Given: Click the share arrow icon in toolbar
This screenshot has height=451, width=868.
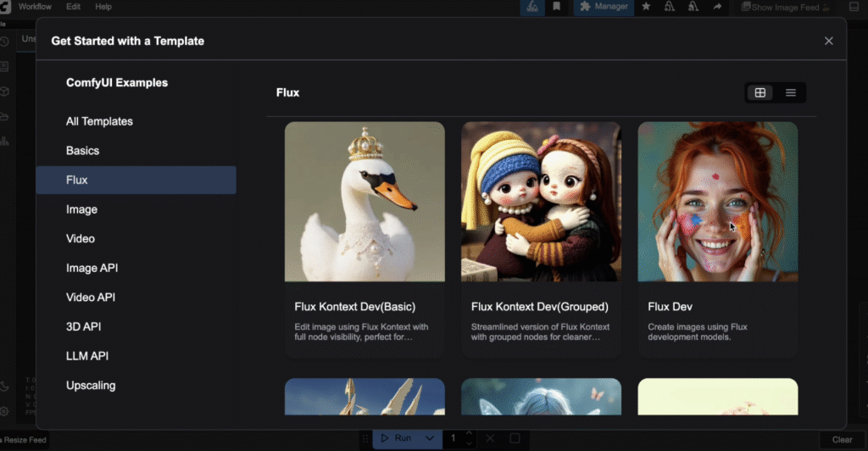Looking at the screenshot, I should [x=717, y=7].
